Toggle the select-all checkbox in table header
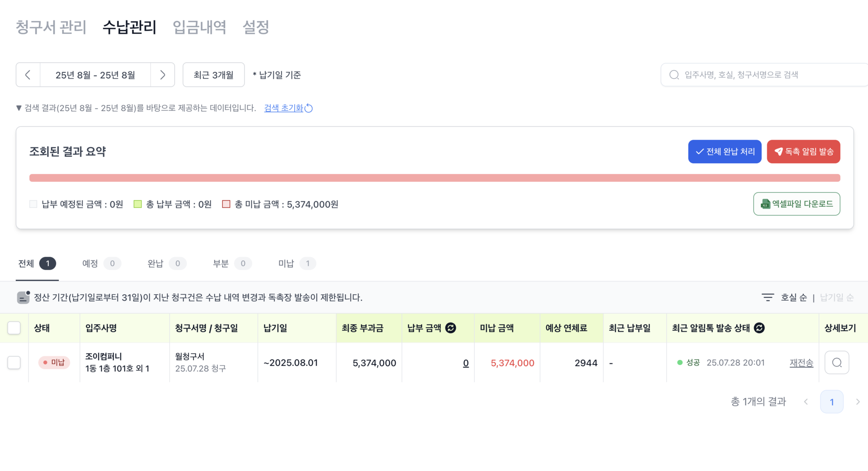The width and height of the screenshot is (868, 471). (x=14, y=328)
